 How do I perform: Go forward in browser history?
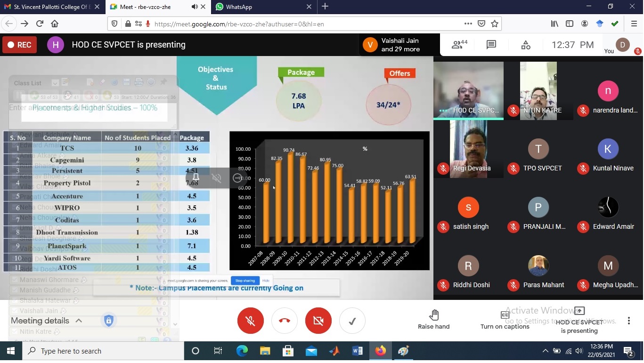point(24,24)
